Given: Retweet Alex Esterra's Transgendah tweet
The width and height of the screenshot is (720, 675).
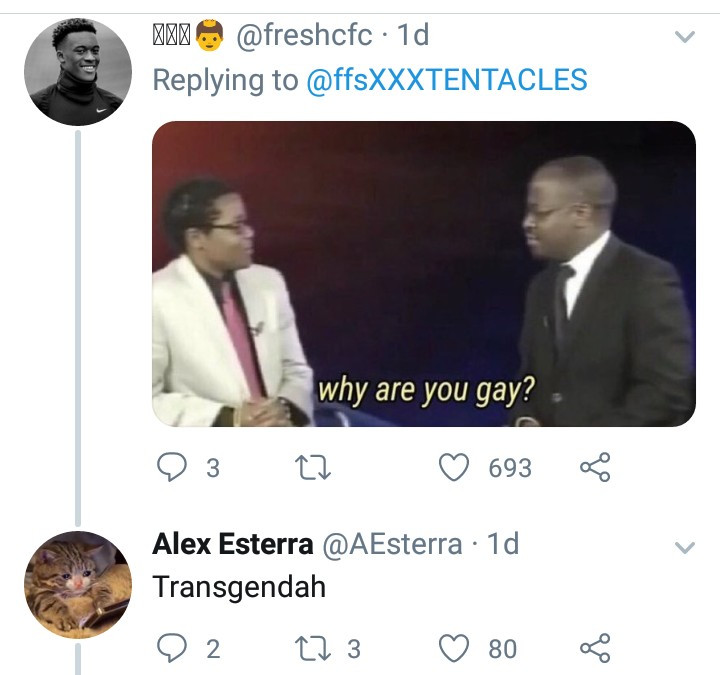Looking at the screenshot, I should click(x=313, y=648).
